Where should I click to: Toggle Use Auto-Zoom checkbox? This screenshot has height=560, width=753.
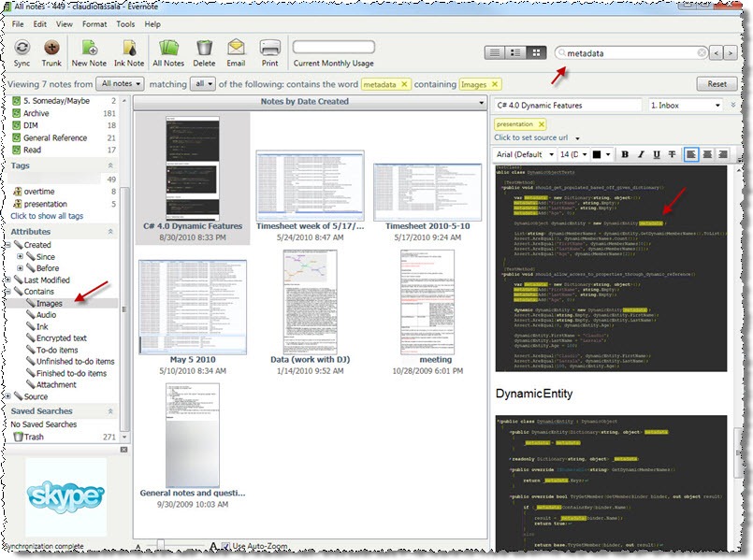point(225,546)
